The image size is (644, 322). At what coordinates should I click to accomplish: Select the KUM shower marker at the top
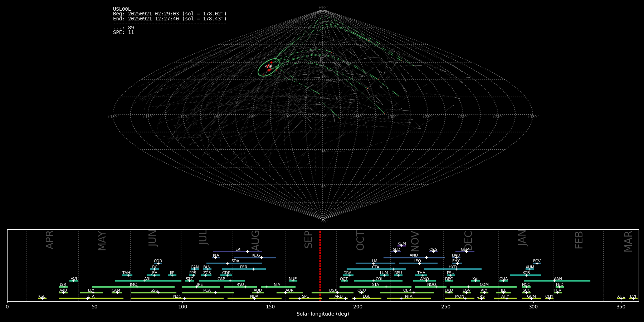tap(402, 246)
